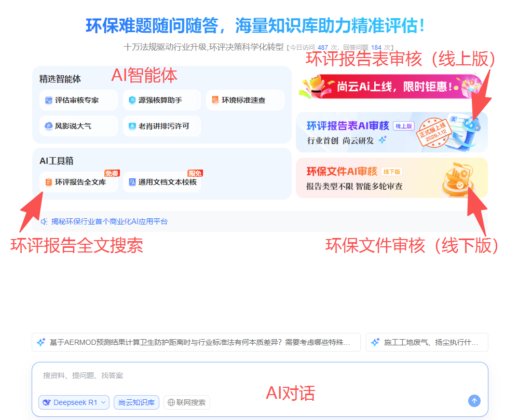Click the speaker announcement icon

tap(44, 221)
